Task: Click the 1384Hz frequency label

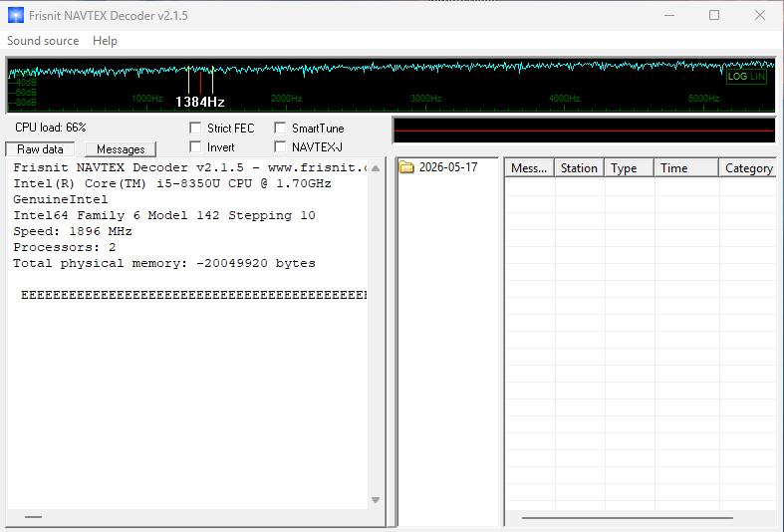Action: click(200, 102)
